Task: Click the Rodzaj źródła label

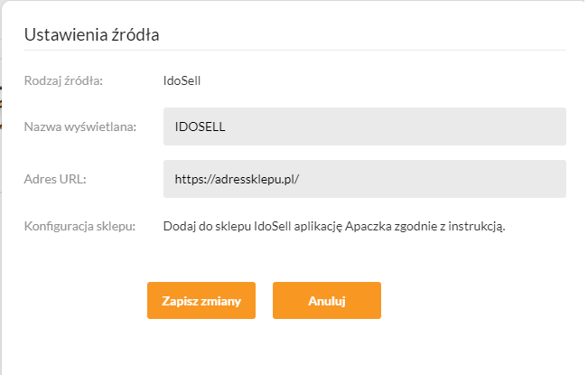Action: [x=64, y=80]
